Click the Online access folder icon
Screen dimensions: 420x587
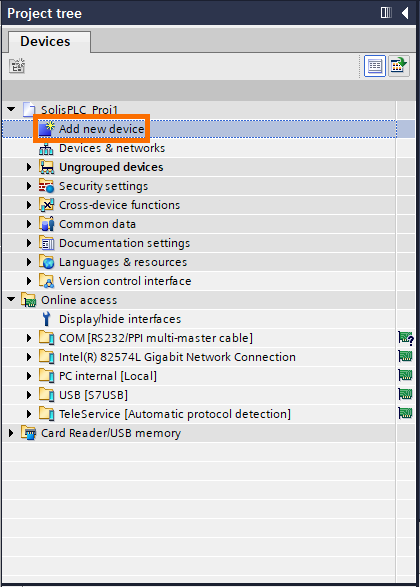(x=28, y=300)
